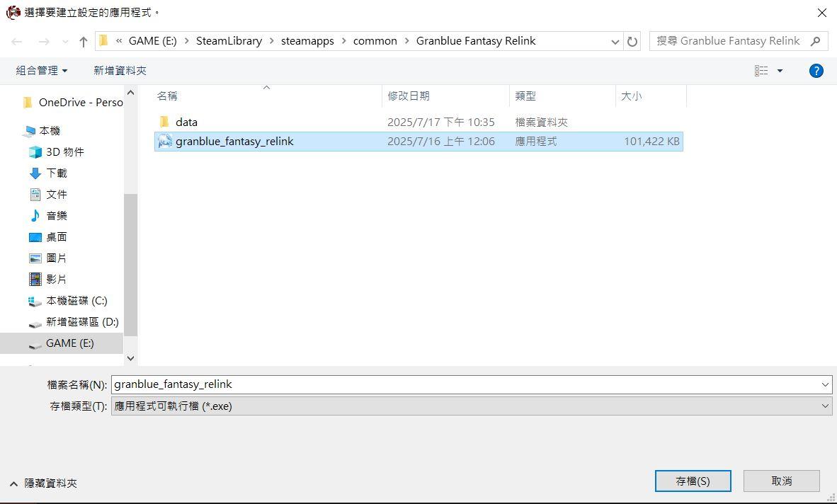Open 存檔類型 file type combo box
The image size is (837, 504).
point(472,406)
